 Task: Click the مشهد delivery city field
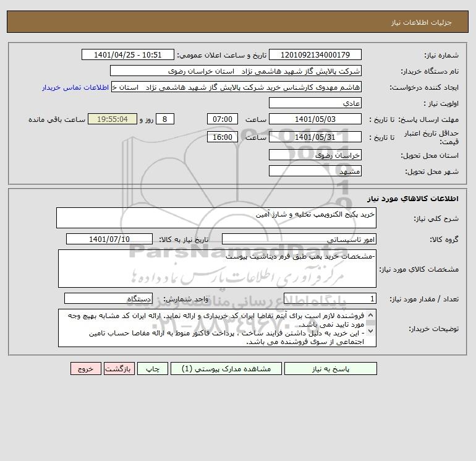315,171
